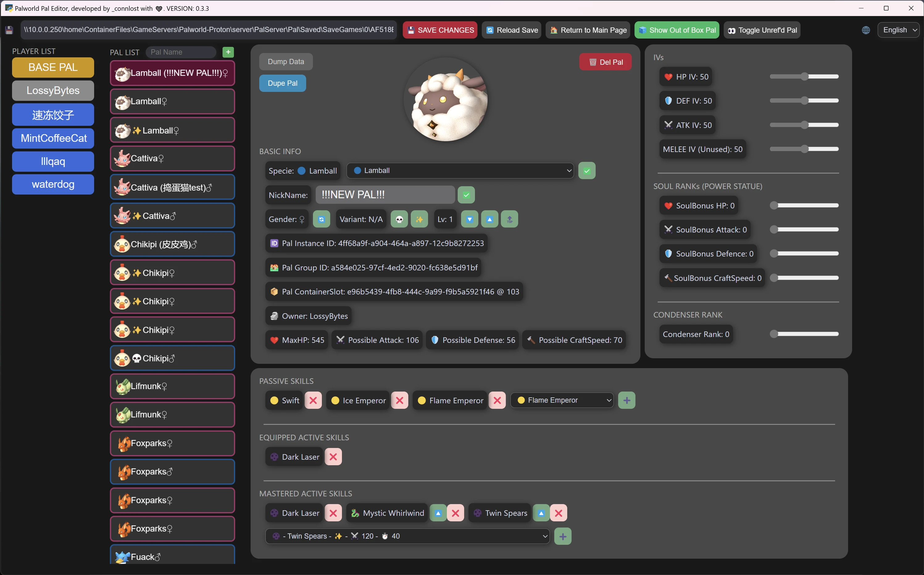Remove the Ice Emperor passive skill
Screen dimensions: 924x575
(x=400, y=400)
